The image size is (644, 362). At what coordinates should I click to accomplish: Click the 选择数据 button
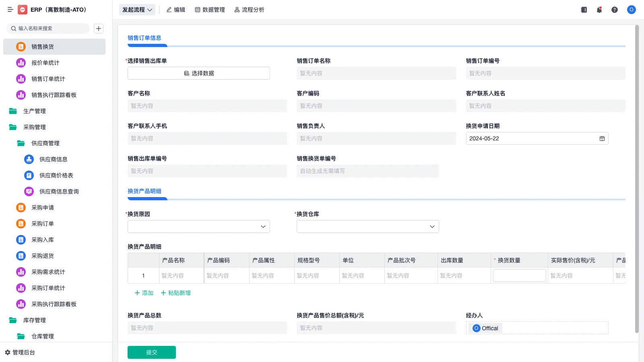198,73
